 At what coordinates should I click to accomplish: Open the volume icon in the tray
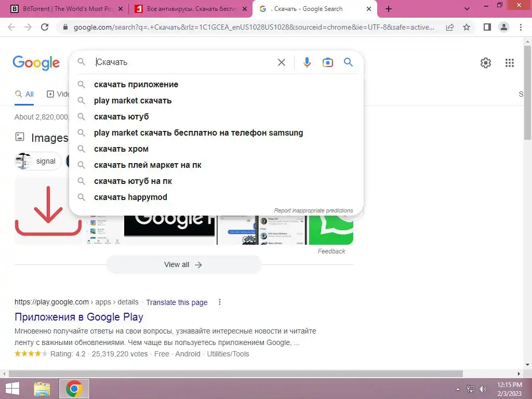[483, 389]
